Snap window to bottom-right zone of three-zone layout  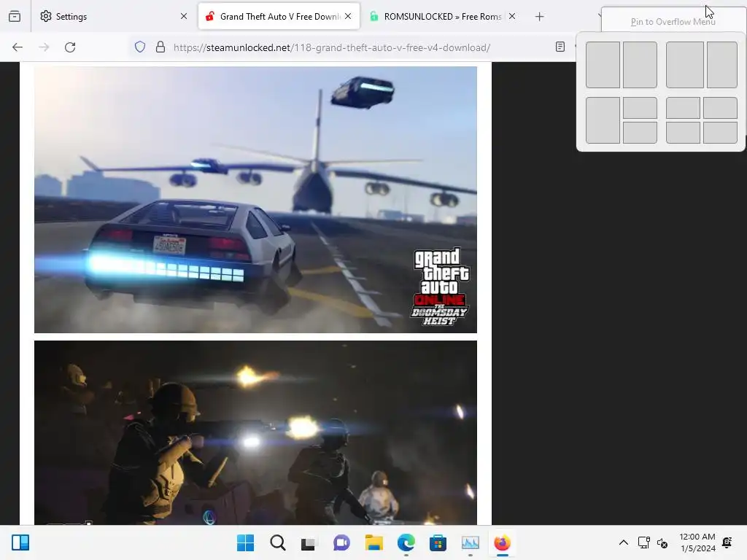pos(640,133)
